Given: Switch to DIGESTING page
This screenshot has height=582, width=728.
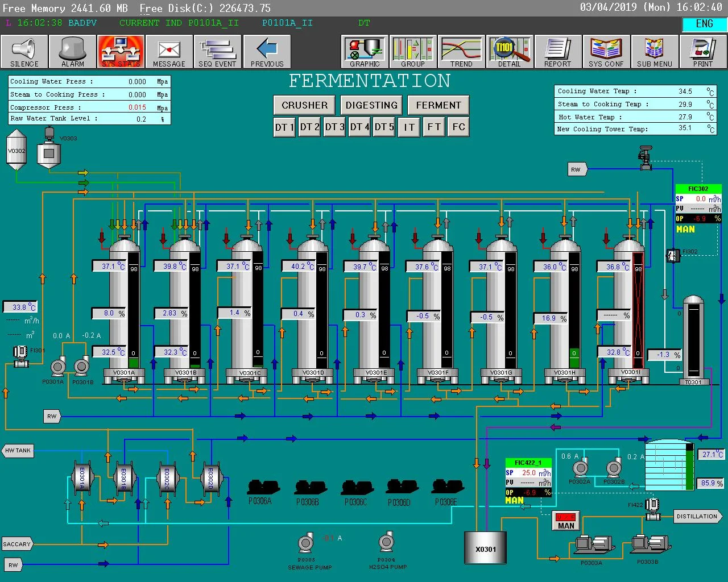Looking at the screenshot, I should pyautogui.click(x=371, y=105).
